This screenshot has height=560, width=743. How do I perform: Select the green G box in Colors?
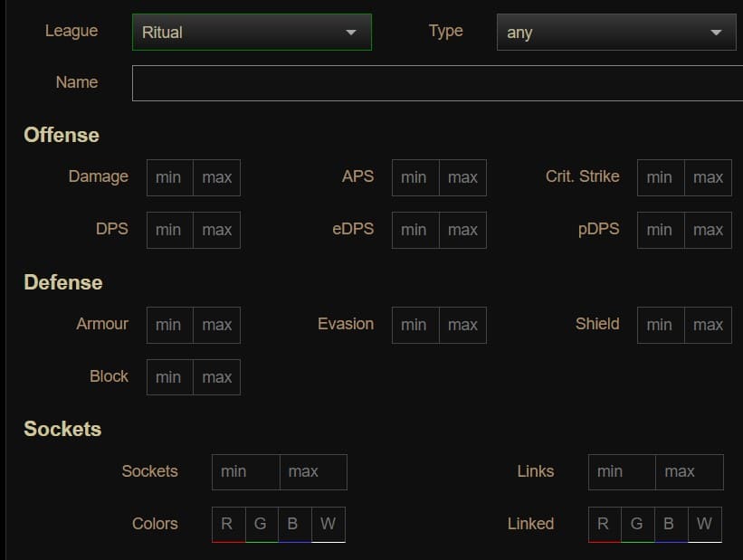click(261, 524)
